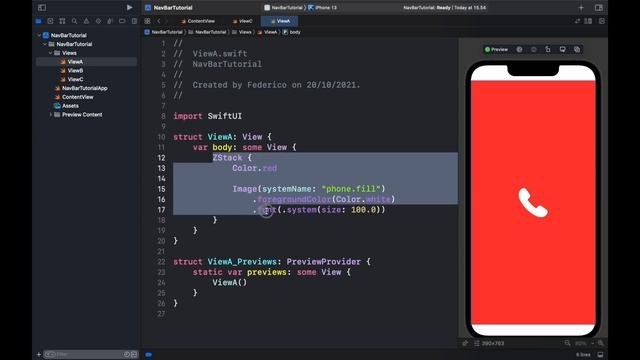
Task: Click the ViewA() call in previews
Action: tap(229, 282)
